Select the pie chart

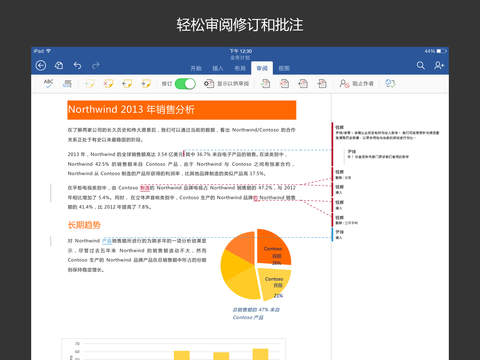click(x=256, y=265)
